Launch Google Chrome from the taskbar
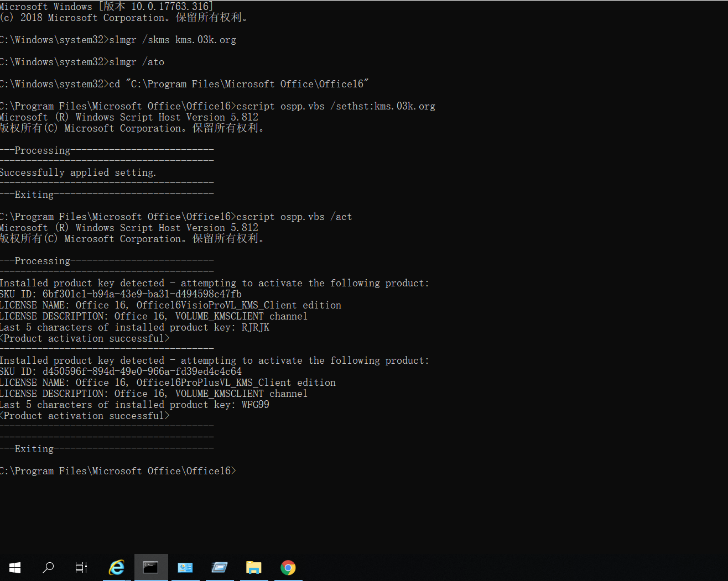The image size is (728, 581). pos(288,568)
